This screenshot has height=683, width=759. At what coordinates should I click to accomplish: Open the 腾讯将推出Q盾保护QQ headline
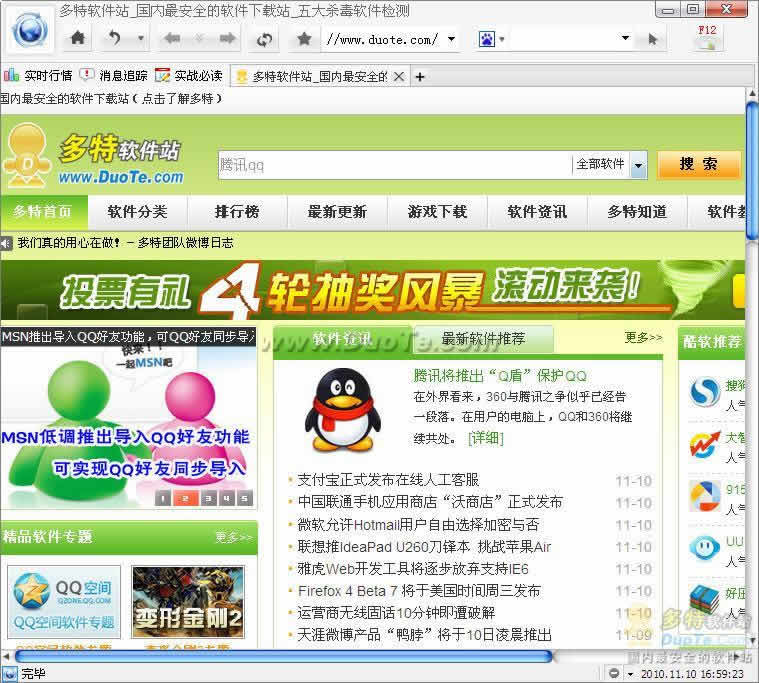point(500,376)
